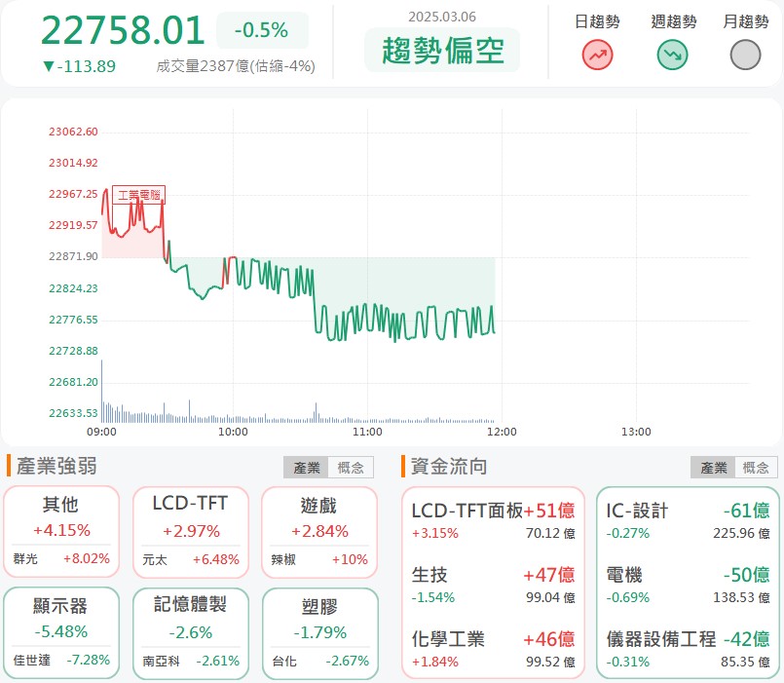
Task: Click 生技 +47億 fund flow row
Action: [x=493, y=585]
